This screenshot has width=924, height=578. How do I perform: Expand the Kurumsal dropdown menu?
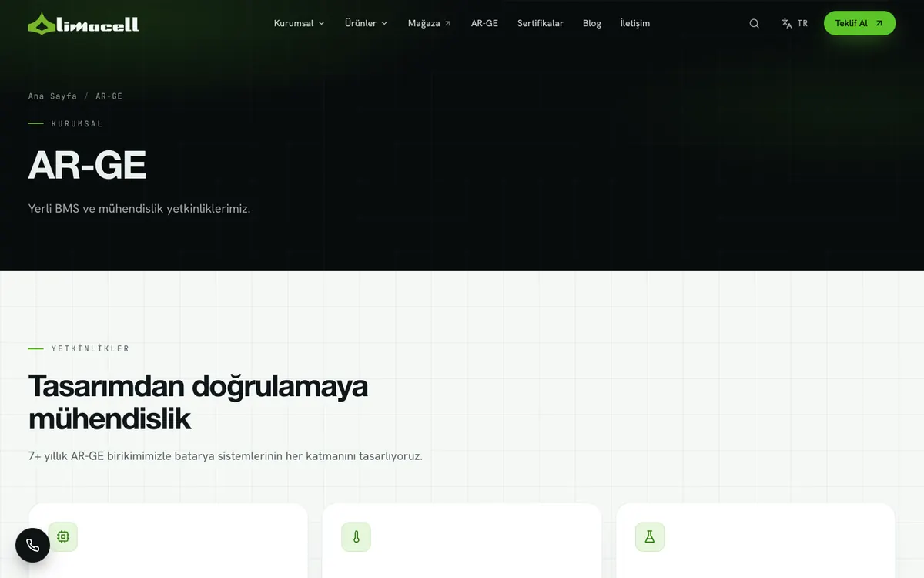pyautogui.click(x=299, y=23)
